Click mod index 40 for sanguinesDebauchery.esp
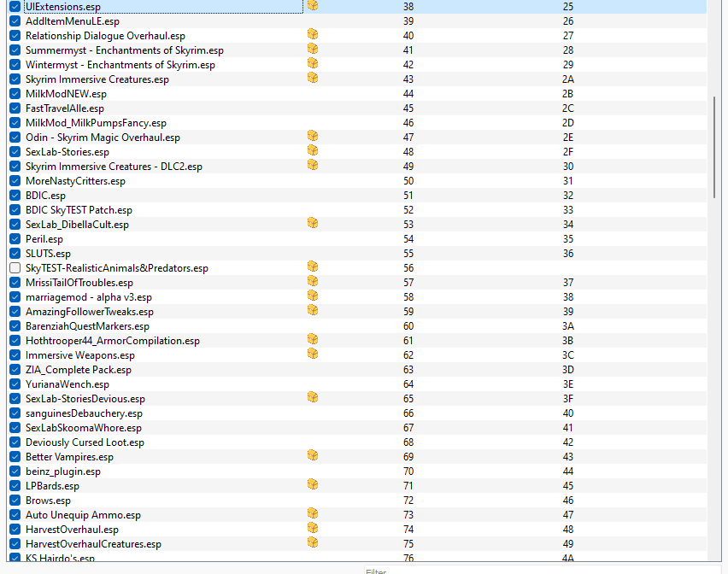This screenshot has width=728, height=574. (568, 413)
